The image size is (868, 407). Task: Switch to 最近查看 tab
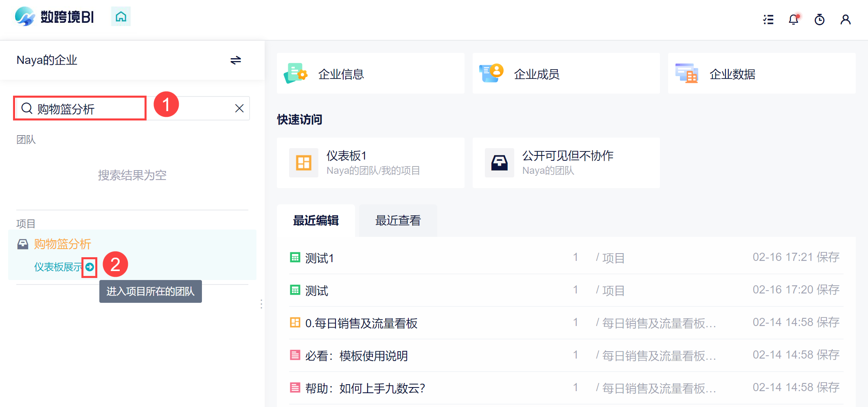(398, 221)
